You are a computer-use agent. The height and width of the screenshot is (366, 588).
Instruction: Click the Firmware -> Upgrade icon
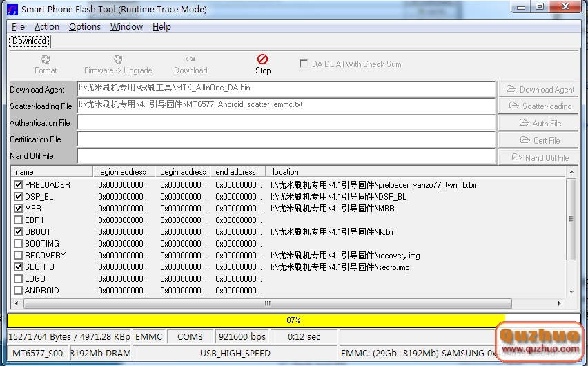click(118, 59)
